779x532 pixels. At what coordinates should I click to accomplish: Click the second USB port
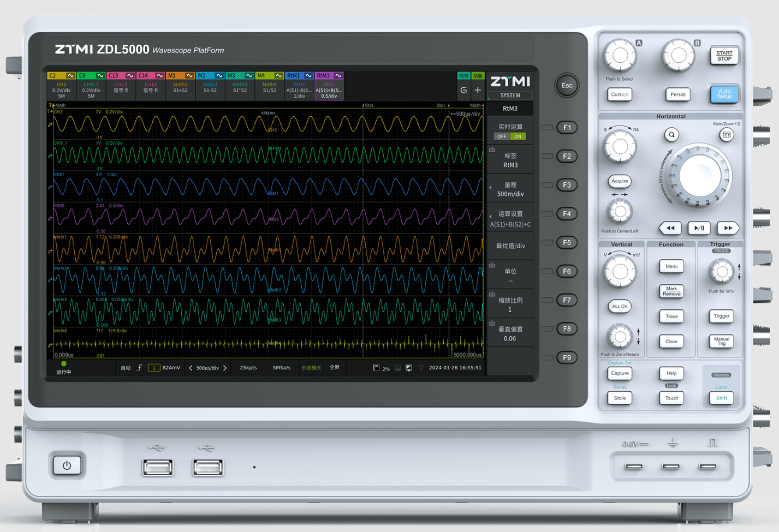click(207, 467)
